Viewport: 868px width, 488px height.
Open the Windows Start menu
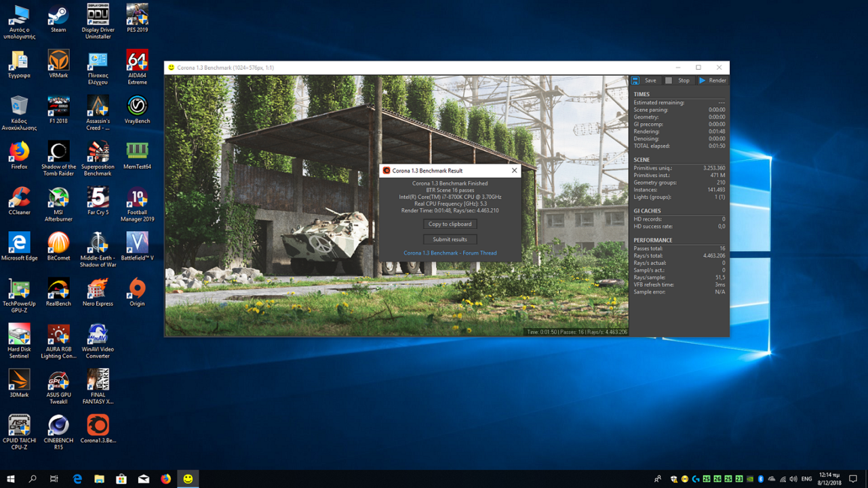[x=10, y=479]
